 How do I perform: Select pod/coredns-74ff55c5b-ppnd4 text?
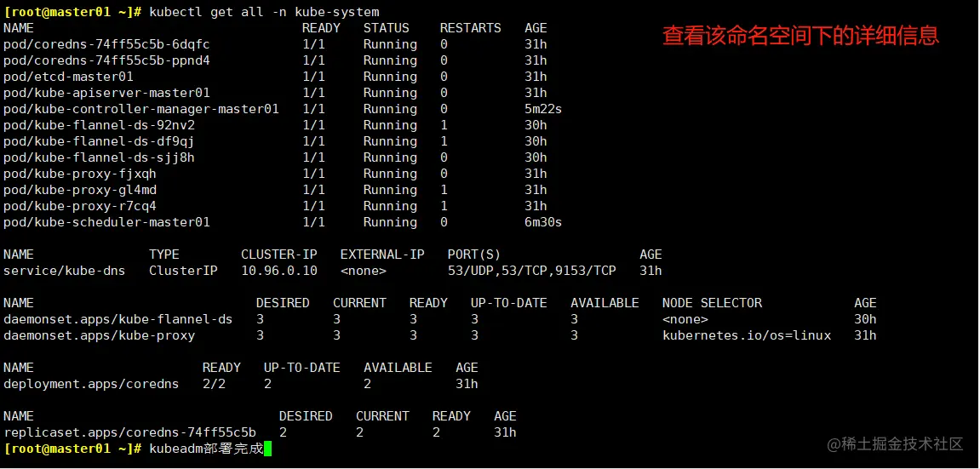click(106, 60)
